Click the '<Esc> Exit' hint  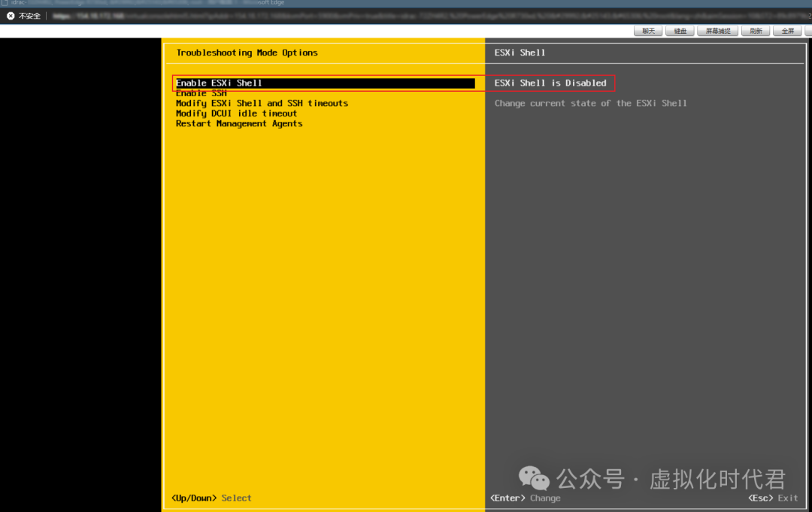point(773,498)
